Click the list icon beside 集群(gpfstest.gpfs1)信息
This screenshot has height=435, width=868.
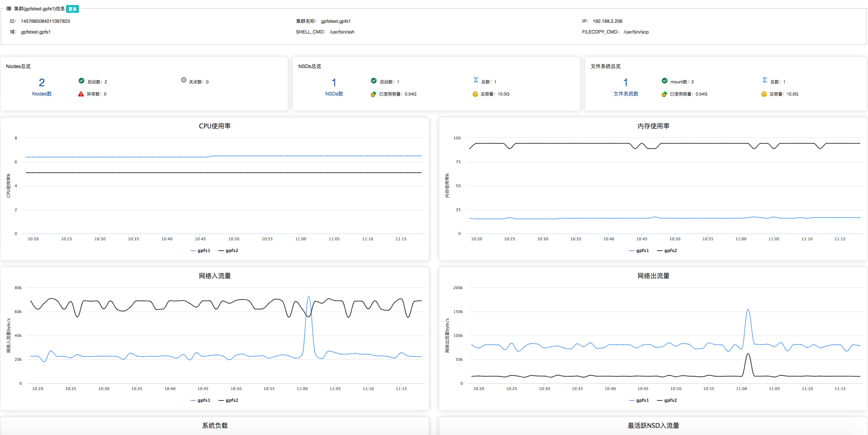point(9,9)
